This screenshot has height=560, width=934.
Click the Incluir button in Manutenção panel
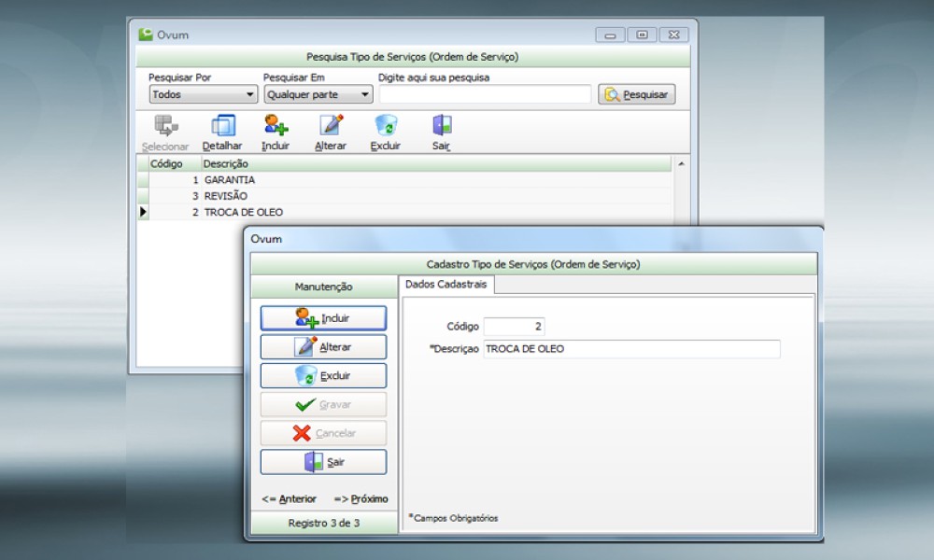pos(323,318)
